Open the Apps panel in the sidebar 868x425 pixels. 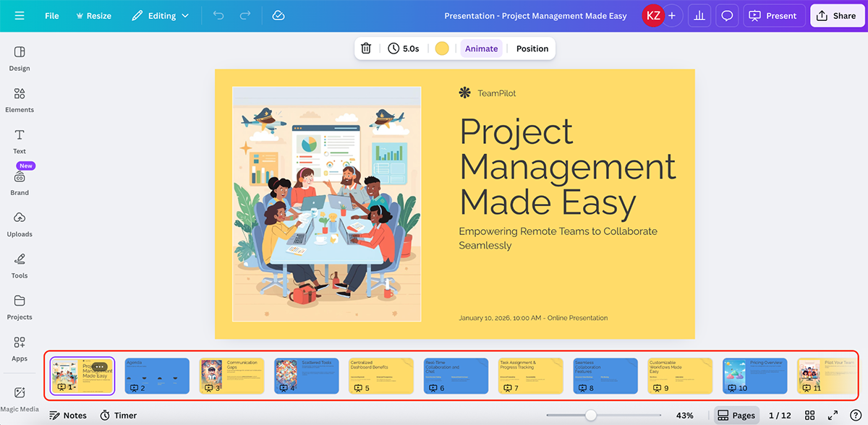click(19, 348)
